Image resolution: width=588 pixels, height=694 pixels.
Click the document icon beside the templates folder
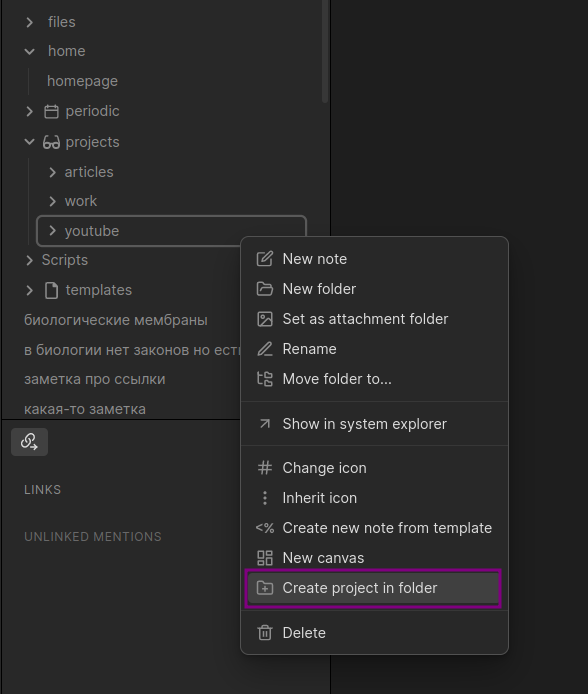(x=51, y=291)
